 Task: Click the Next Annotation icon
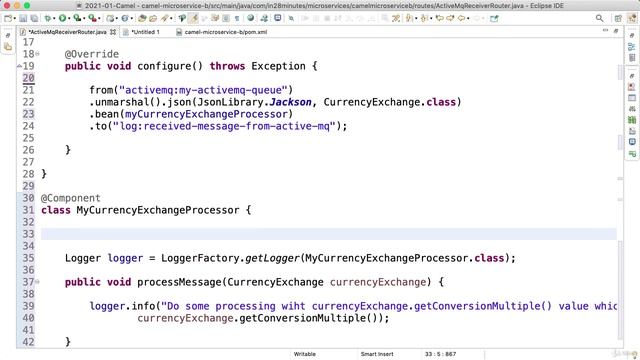point(409,18)
